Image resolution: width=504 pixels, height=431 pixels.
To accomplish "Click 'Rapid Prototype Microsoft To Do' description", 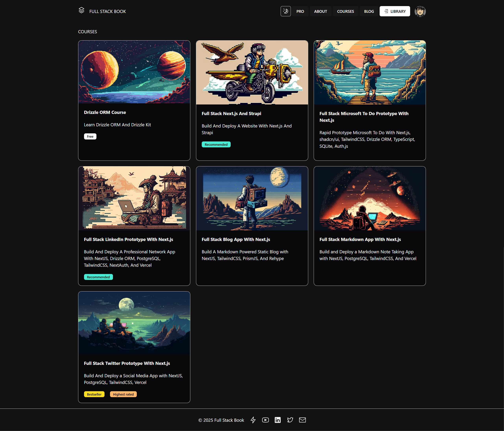I will click(367, 139).
